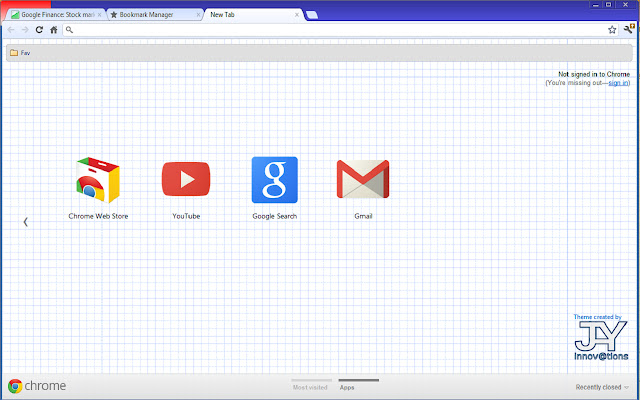Focus the address bar field
Screen dimensions: 640x400
pos(340,30)
